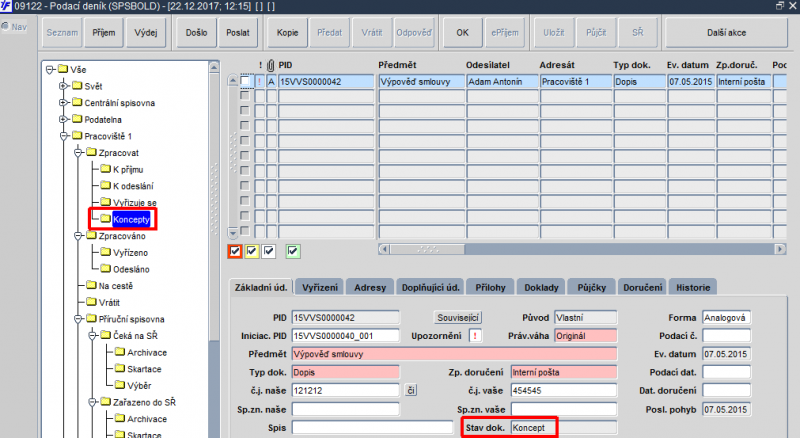Expand the Podatelna tree node
The width and height of the screenshot is (800, 438).
pos(63,119)
